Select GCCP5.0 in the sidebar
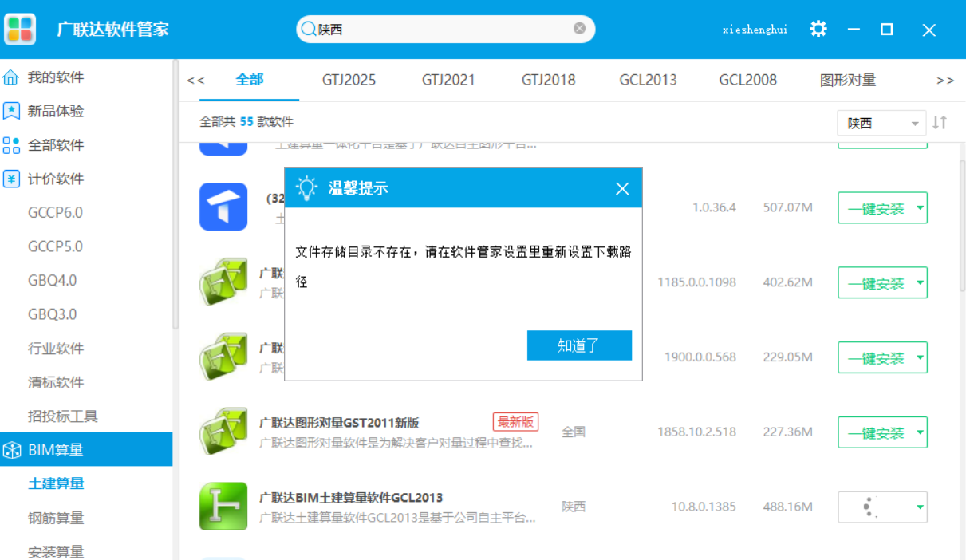 pos(55,246)
